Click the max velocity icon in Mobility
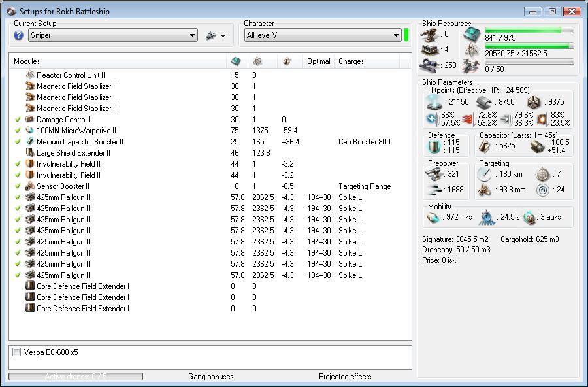 pyautogui.click(x=434, y=216)
